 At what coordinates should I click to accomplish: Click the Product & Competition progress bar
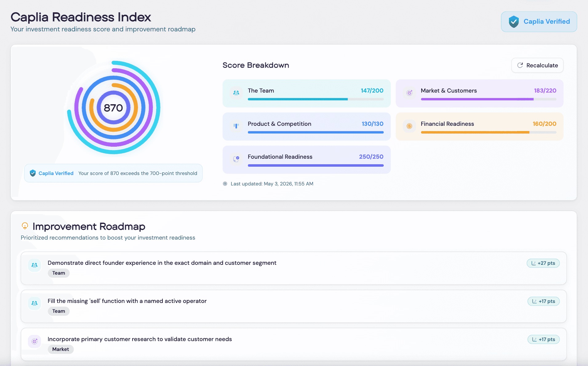316,132
